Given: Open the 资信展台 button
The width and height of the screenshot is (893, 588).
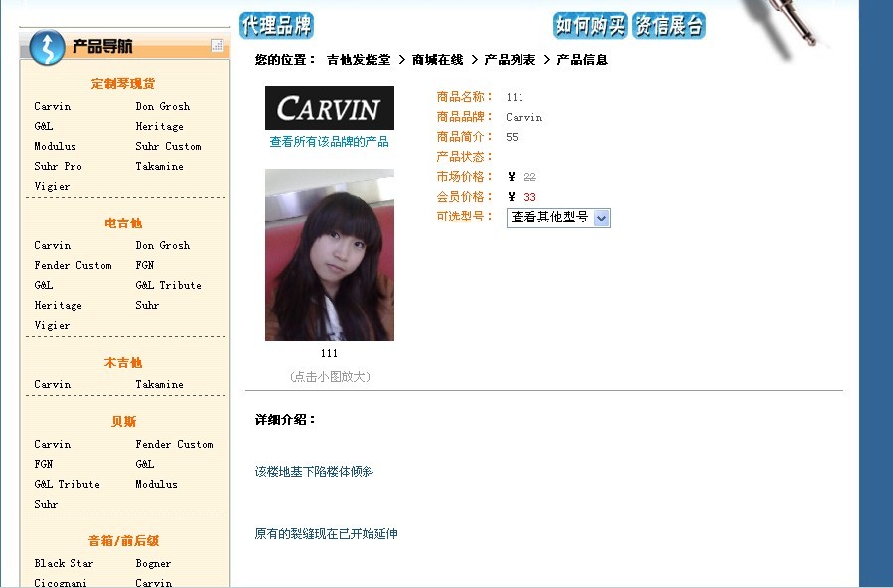Looking at the screenshot, I should coord(669,26).
